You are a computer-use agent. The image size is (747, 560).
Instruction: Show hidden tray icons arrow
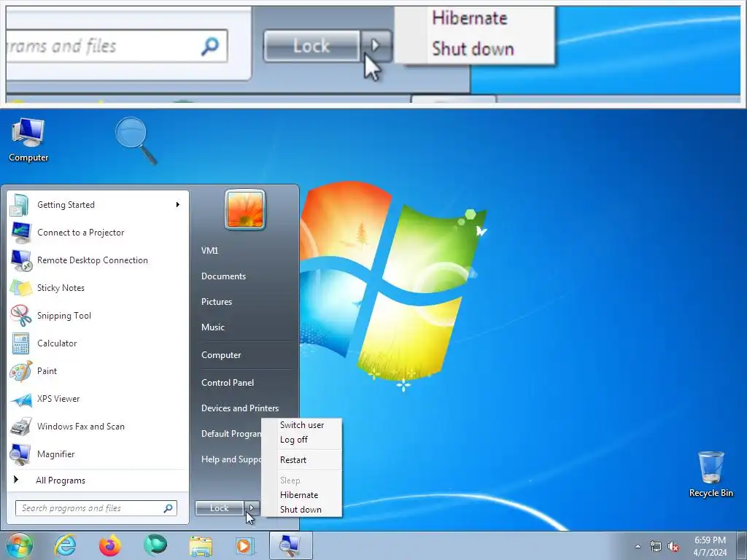tap(638, 546)
